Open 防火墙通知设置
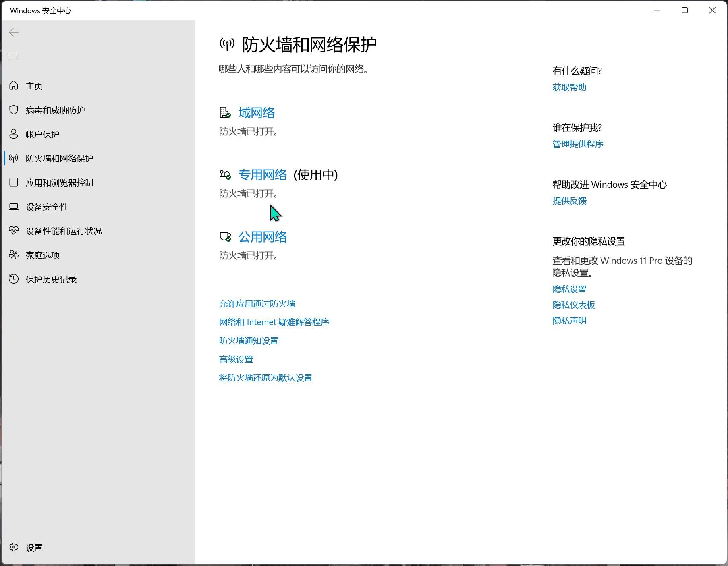Screen dimensions: 728x566 tap(248, 340)
